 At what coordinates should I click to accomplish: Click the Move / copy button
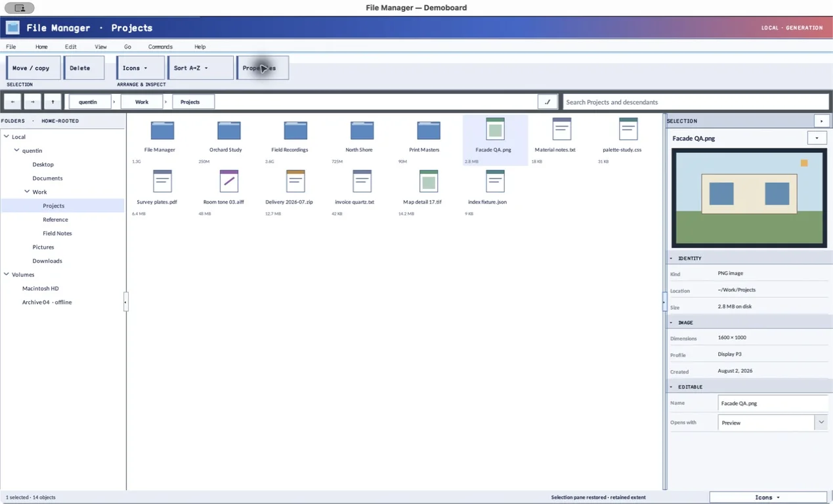(x=33, y=68)
